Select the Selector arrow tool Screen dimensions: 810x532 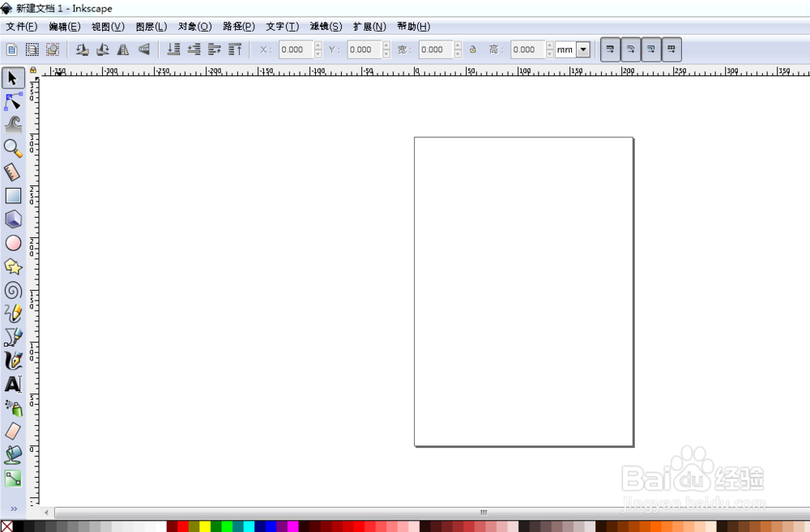pos(13,78)
